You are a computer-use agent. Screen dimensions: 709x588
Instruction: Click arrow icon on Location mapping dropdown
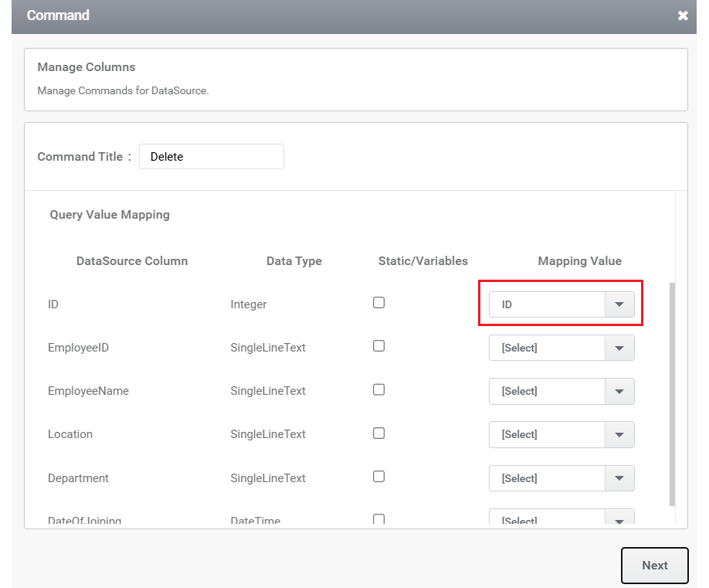[619, 435]
